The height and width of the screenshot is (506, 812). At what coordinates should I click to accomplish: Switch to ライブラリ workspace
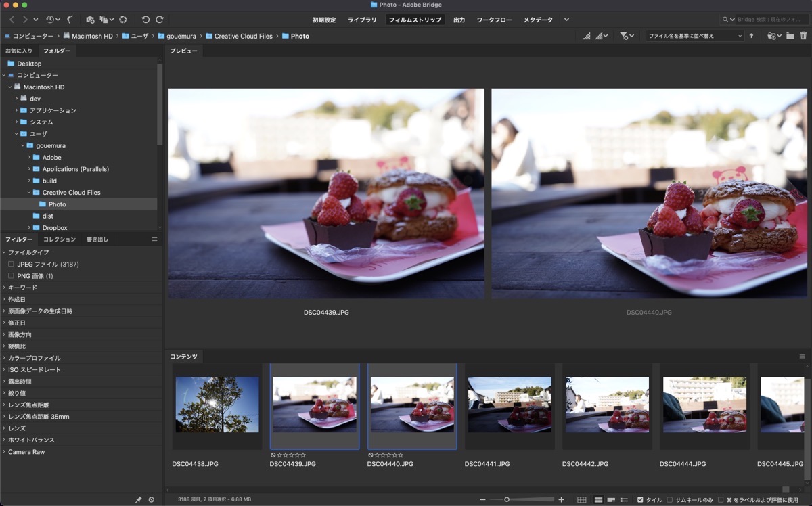point(362,20)
